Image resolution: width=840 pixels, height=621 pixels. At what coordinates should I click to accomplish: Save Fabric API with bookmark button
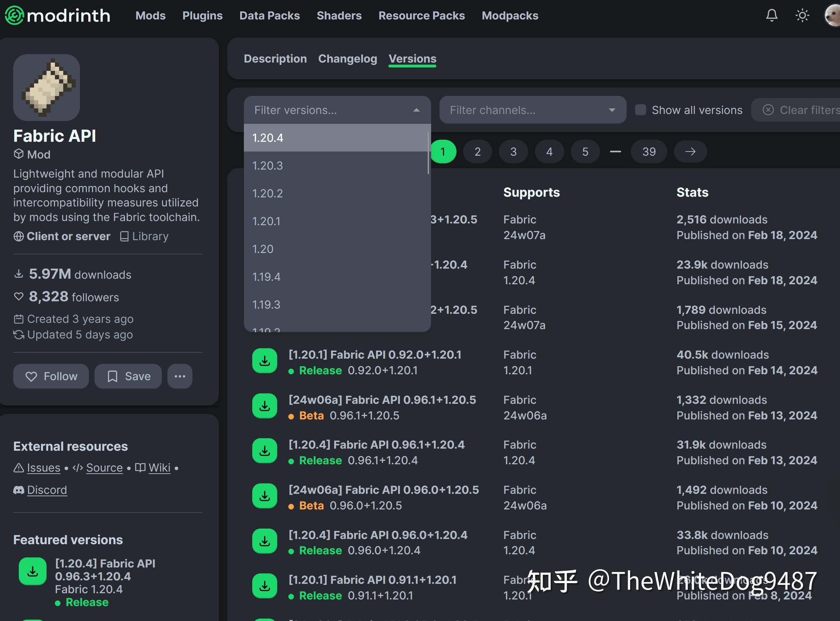[x=128, y=376]
